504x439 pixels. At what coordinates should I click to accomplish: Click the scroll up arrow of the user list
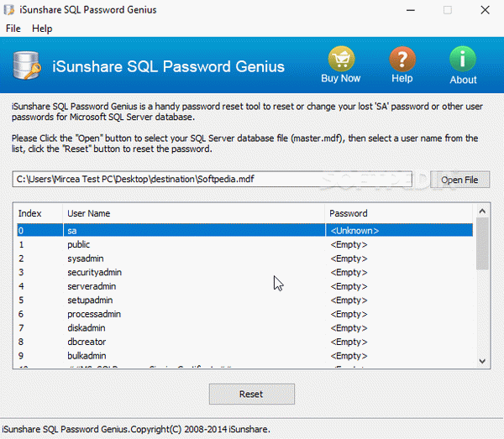click(482, 212)
